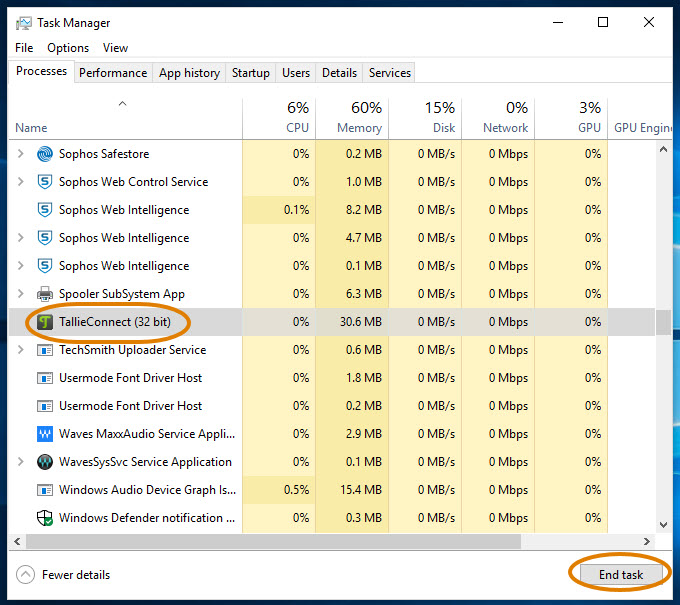The height and width of the screenshot is (605, 680).
Task: Click the Waves MaxxAudio blue W icon
Action: click(45, 434)
